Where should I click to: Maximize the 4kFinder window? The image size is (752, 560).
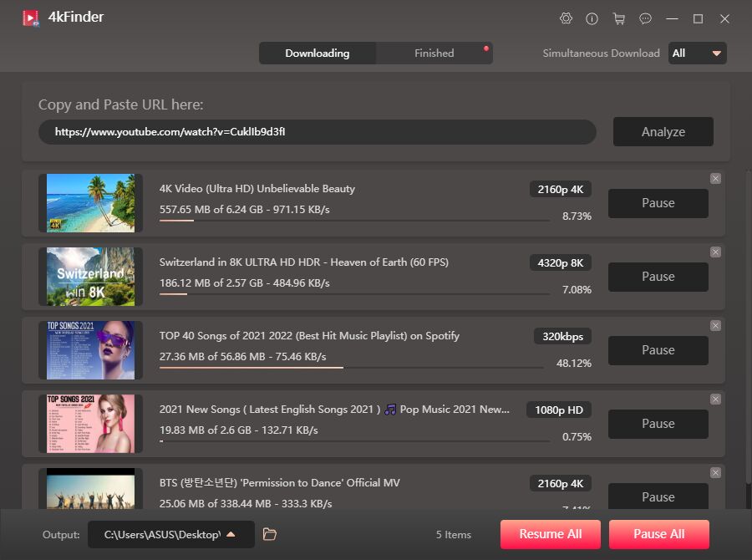[x=699, y=18]
